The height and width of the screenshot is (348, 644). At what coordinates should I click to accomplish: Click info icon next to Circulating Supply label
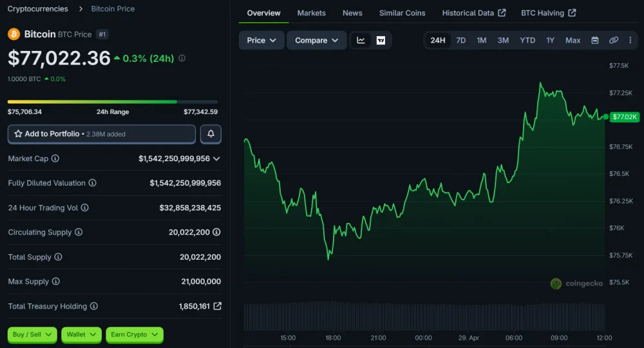[79, 232]
